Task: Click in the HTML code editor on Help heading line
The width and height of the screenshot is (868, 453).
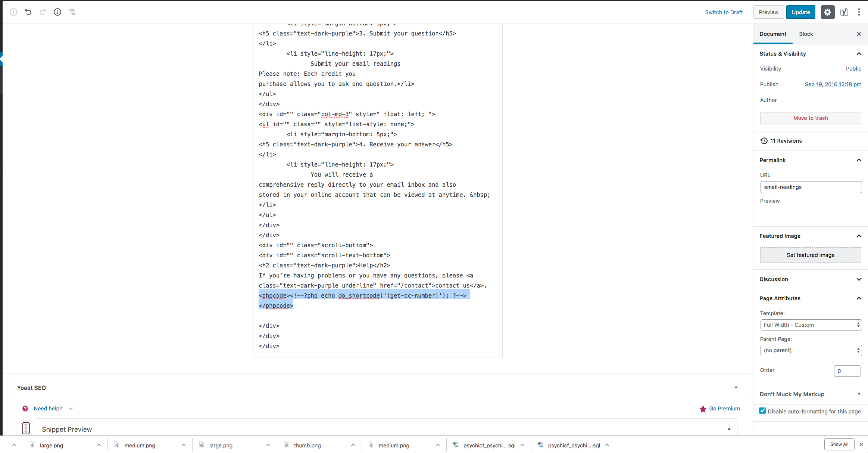Action: (x=324, y=266)
